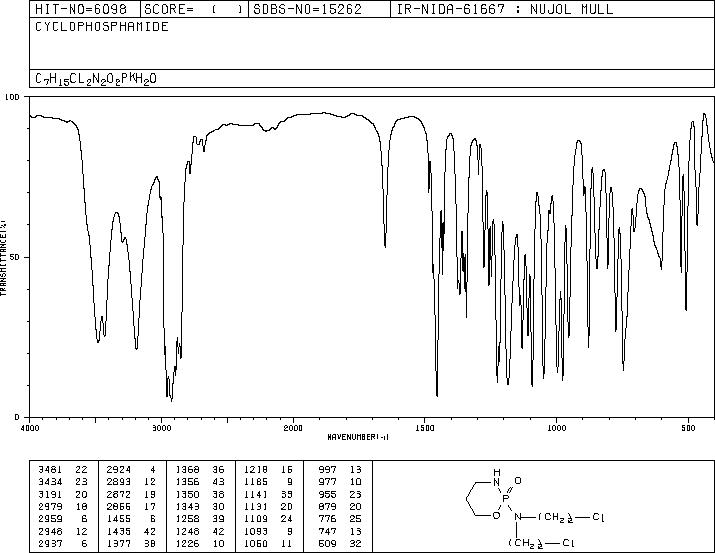Screen dimensions: 715x553
Task: Click the 100 label on the y-axis
Action: 12,97
